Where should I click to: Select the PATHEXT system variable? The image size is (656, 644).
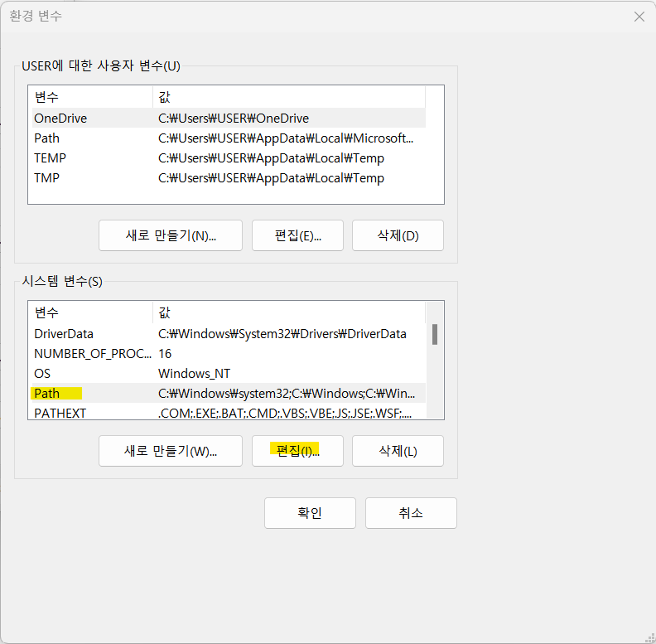(x=229, y=413)
